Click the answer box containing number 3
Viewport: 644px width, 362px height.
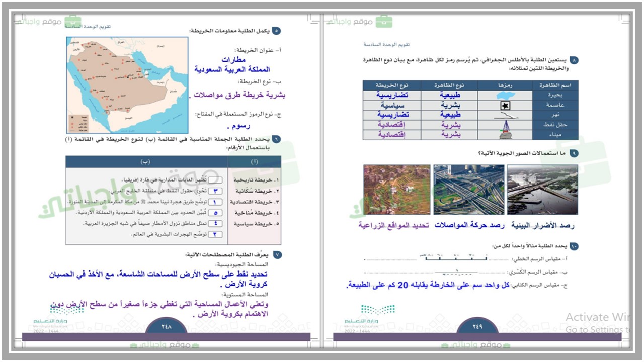tap(216, 191)
